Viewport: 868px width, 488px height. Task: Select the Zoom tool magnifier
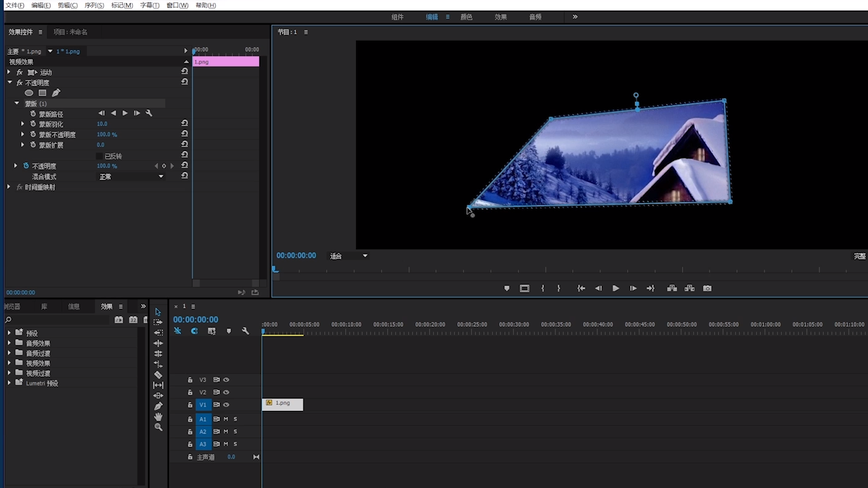click(158, 427)
